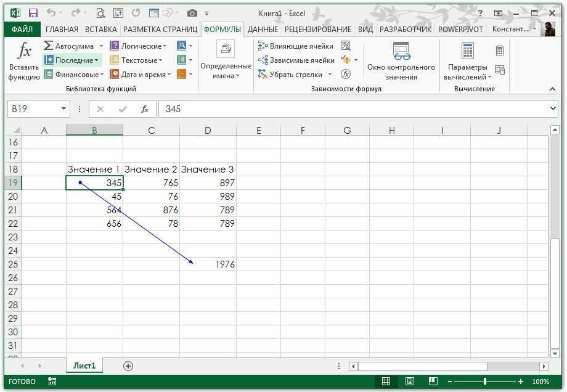Click Error Checking icon
567x392 pixels.
pyautogui.click(x=346, y=60)
